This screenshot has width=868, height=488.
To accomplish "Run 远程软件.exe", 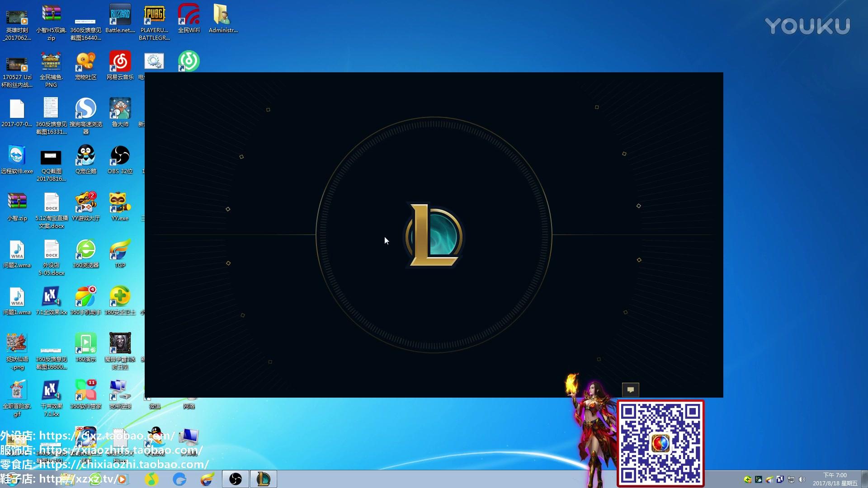I will pos(17,160).
